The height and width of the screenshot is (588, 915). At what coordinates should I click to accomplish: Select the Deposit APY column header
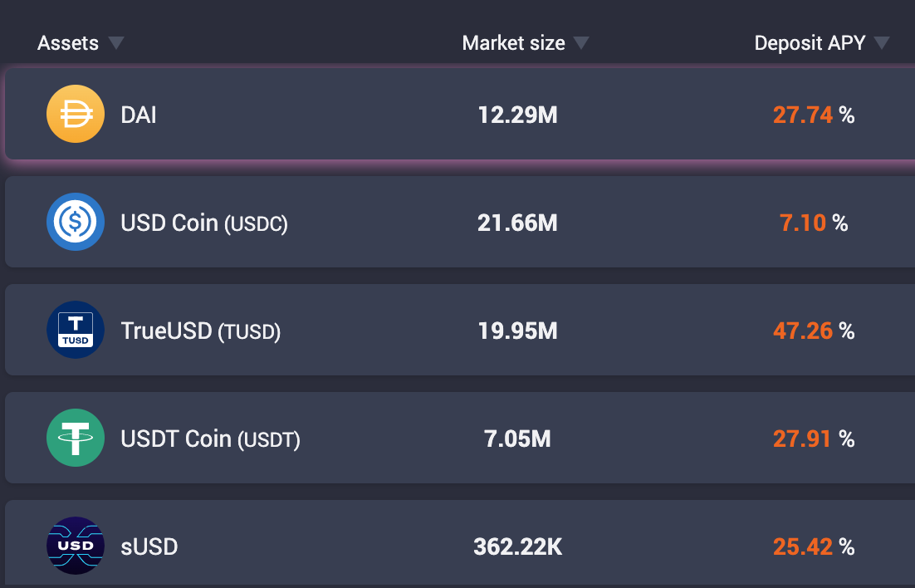(x=810, y=42)
